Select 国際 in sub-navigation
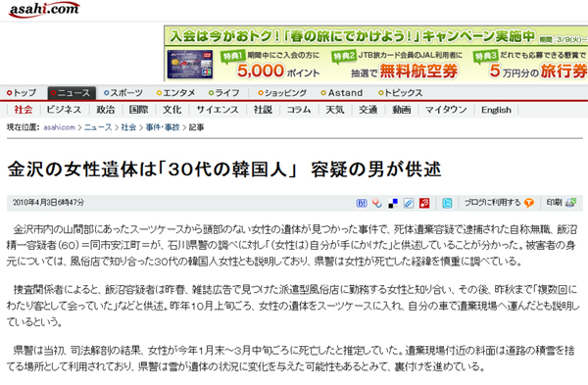 [138, 110]
